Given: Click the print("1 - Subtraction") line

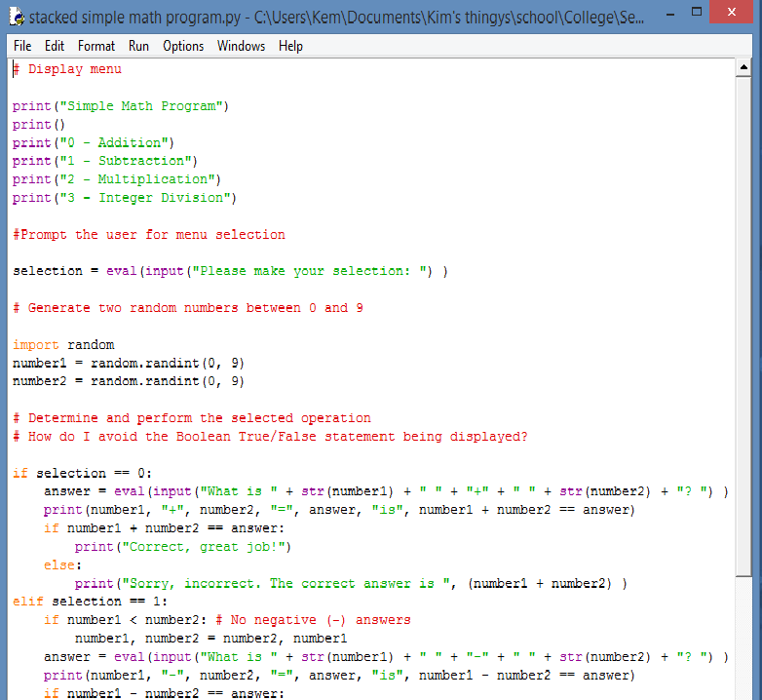Looking at the screenshot, I should 105,161.
